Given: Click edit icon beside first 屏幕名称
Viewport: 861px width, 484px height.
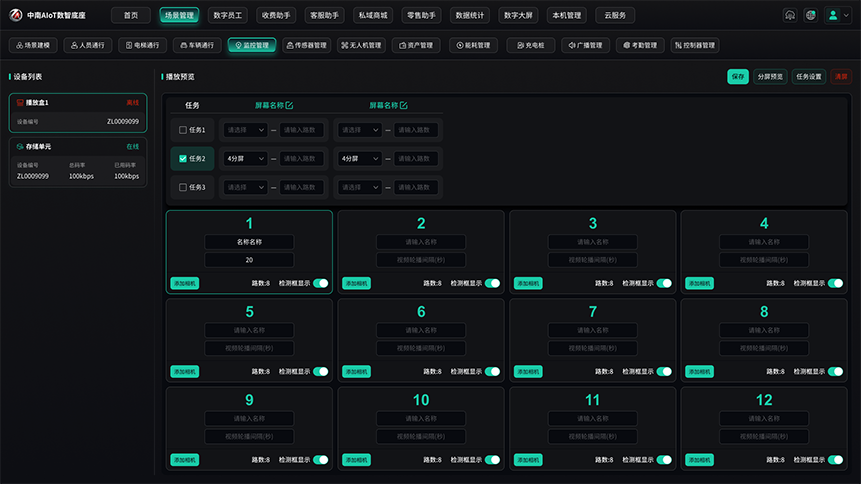Looking at the screenshot, I should pyautogui.click(x=289, y=105).
